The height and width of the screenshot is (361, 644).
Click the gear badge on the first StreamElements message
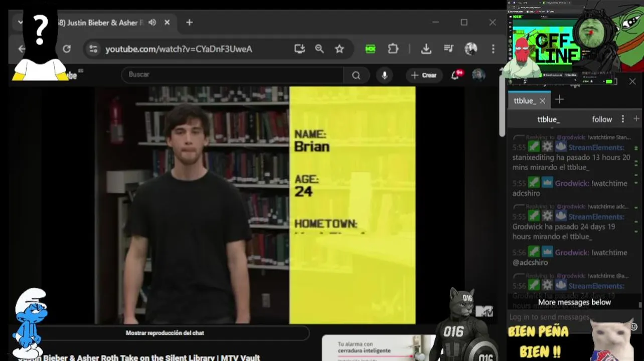[x=547, y=147]
